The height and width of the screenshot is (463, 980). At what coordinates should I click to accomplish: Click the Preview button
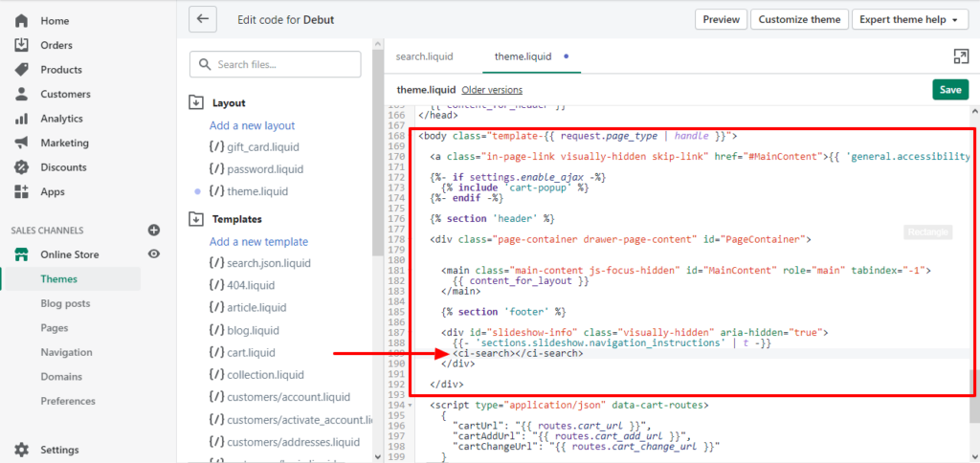pyautogui.click(x=721, y=19)
